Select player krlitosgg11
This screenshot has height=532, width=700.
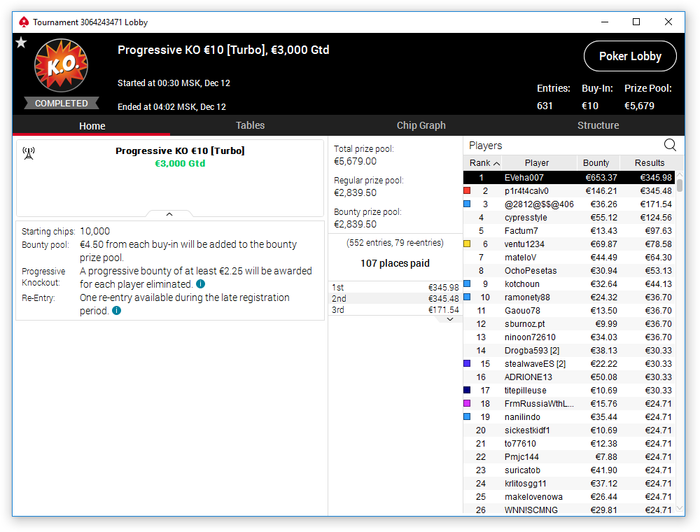569,483
